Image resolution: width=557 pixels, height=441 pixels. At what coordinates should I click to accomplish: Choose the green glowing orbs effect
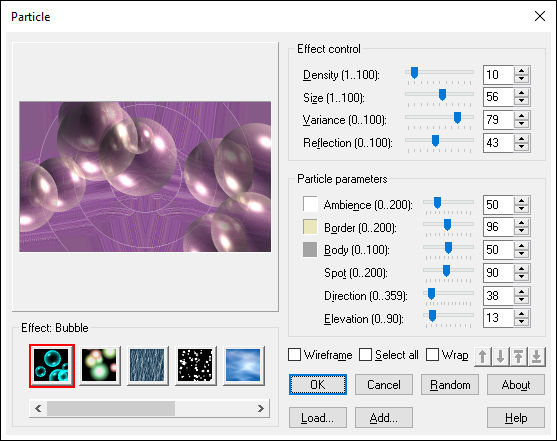[x=99, y=366]
